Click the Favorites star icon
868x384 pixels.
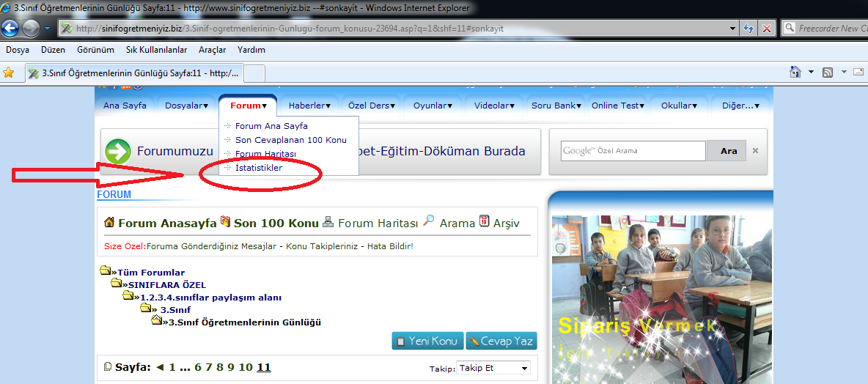click(9, 73)
